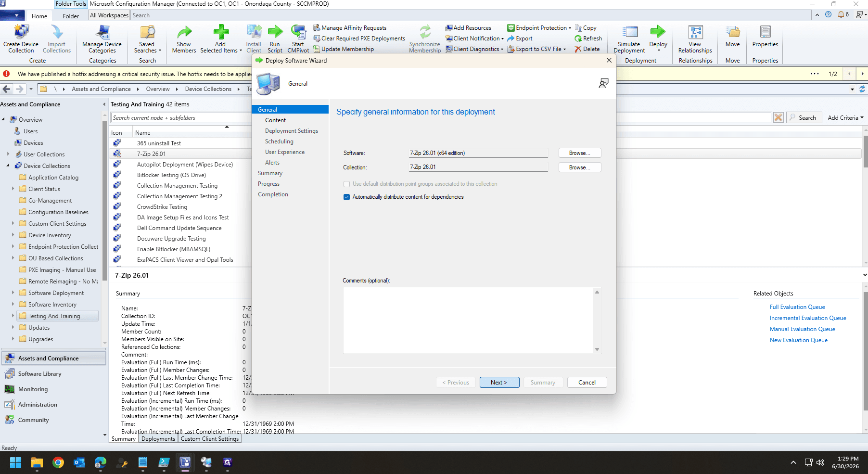
Task: Cancel the Deploy Software Wizard
Action: pos(587,383)
